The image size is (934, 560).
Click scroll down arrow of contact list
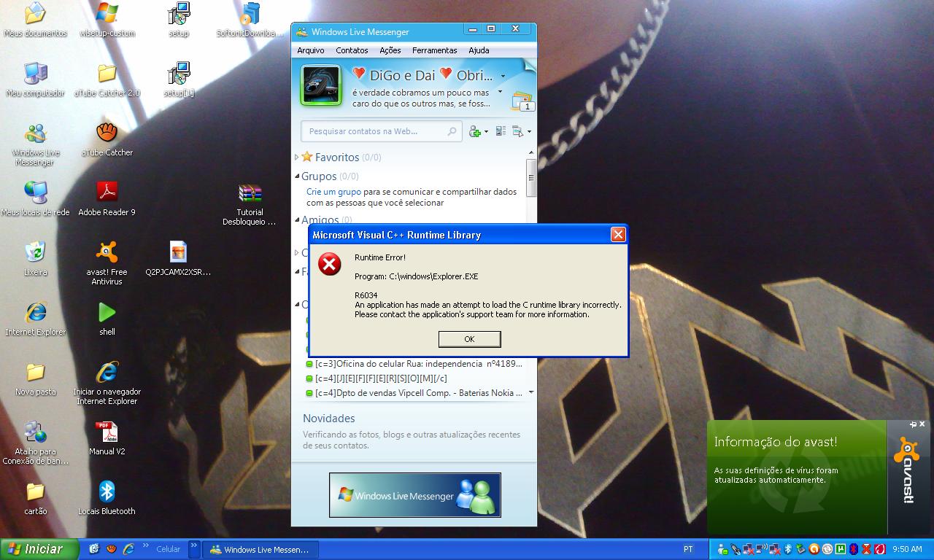531,392
